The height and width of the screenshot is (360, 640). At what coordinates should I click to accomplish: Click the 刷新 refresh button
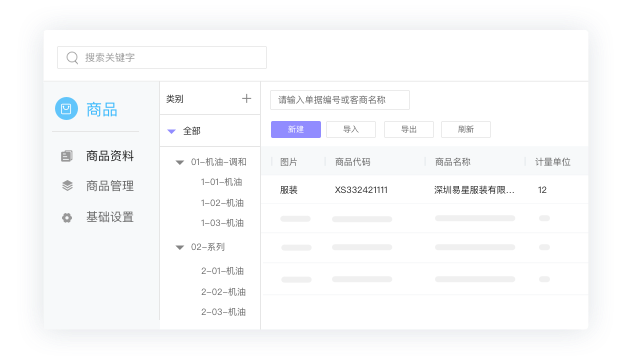(x=466, y=129)
